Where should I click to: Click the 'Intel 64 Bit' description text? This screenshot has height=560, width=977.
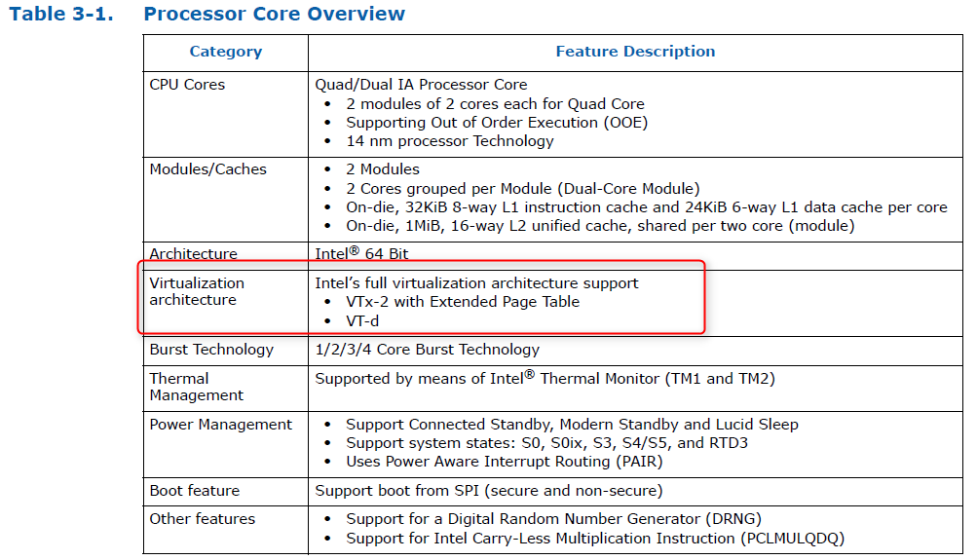[361, 253]
